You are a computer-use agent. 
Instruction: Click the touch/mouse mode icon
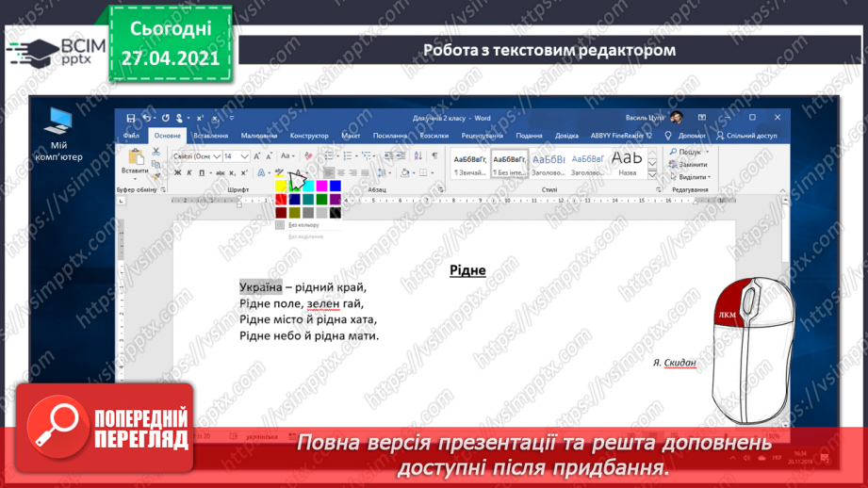pos(179,118)
